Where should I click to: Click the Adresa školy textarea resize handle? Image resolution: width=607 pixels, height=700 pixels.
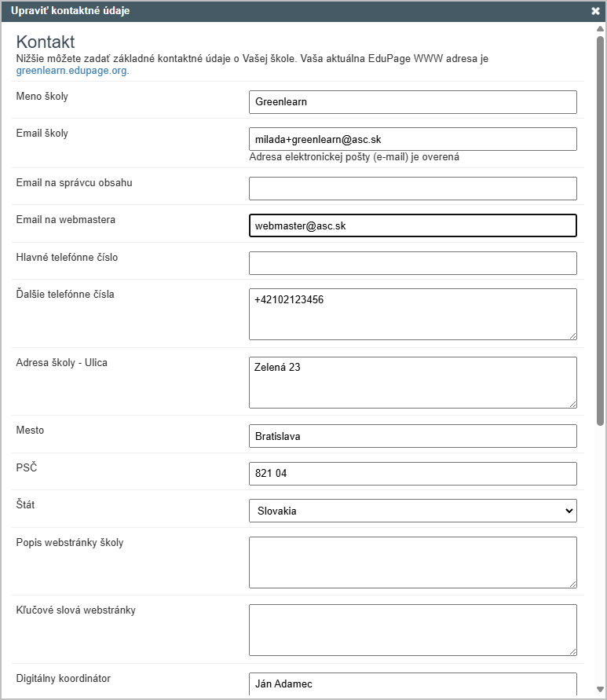(572, 404)
